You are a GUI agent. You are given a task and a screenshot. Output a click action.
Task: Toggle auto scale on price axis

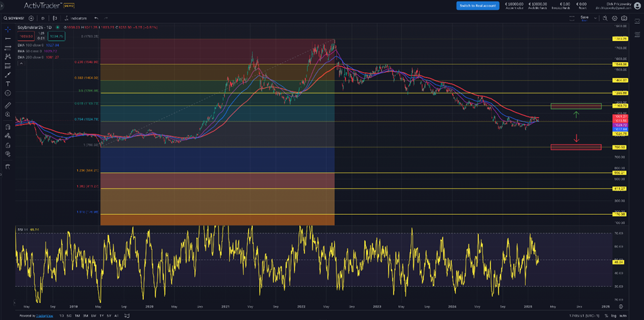coord(624,316)
